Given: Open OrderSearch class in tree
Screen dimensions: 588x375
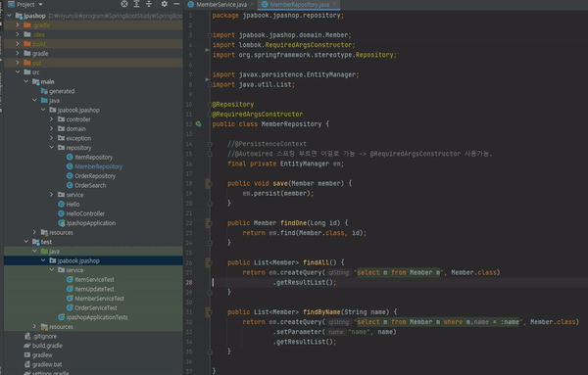Looking at the screenshot, I should pyautogui.click(x=86, y=185).
